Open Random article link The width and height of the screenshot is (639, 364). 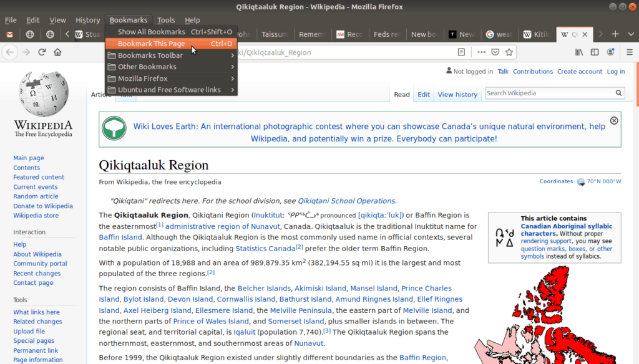click(x=36, y=196)
